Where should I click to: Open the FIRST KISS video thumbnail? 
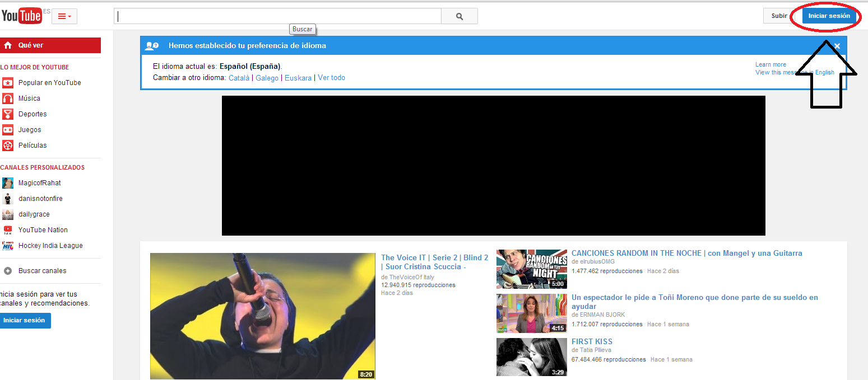click(x=532, y=357)
